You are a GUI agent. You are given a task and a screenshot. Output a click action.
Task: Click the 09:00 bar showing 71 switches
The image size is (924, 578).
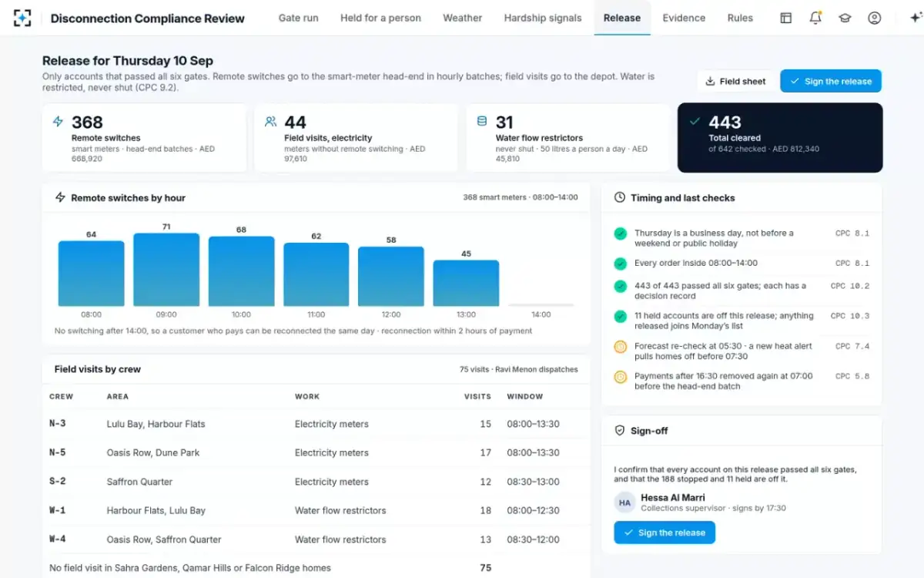coord(166,270)
